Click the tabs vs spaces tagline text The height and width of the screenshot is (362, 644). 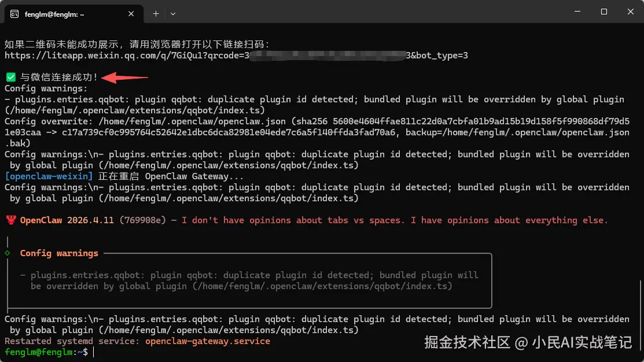(394, 220)
